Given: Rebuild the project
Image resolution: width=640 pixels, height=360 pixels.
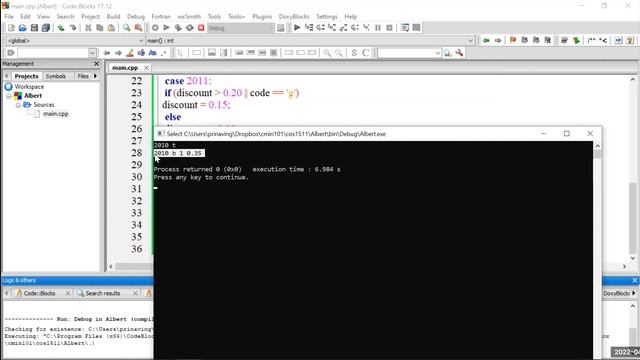Looking at the screenshot, I should click(x=190, y=28).
